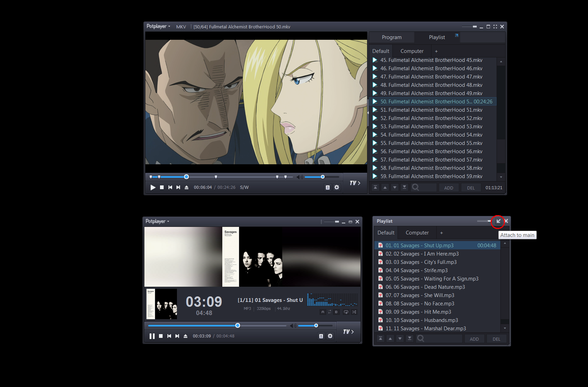Open the Computer tab in detached Playlist window
This screenshot has width=588, height=387.
pyautogui.click(x=417, y=233)
